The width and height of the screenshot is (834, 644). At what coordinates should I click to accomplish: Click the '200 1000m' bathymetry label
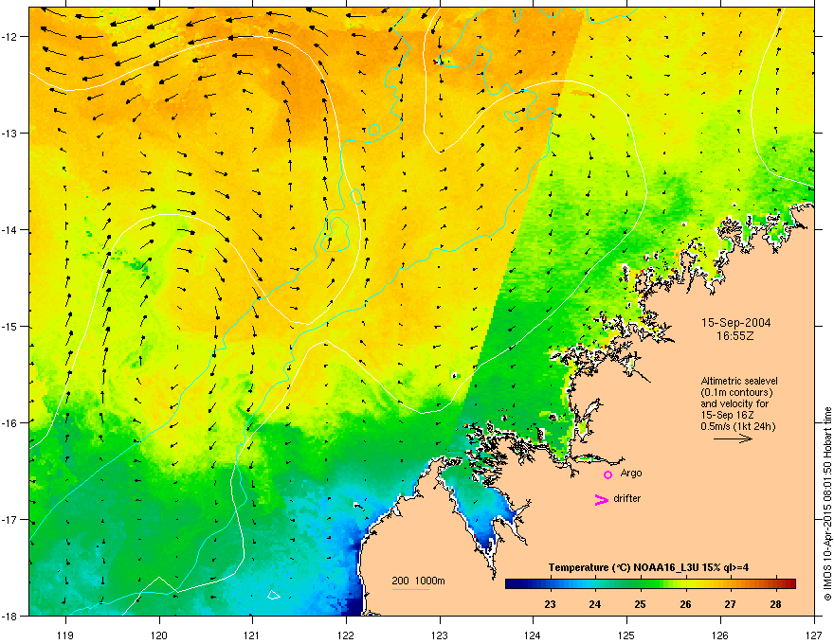(418, 581)
